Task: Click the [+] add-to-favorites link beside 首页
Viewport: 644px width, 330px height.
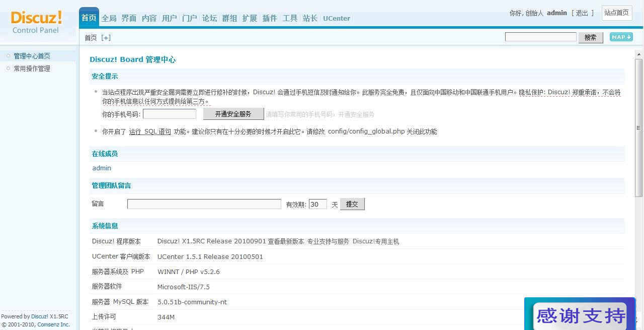Action: click(x=106, y=38)
